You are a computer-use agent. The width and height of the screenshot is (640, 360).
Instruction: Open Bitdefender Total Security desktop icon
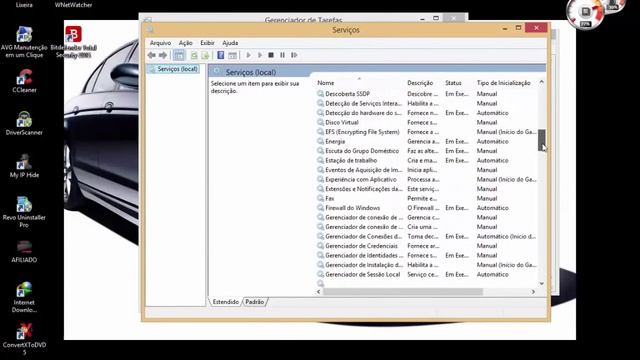pos(73,42)
